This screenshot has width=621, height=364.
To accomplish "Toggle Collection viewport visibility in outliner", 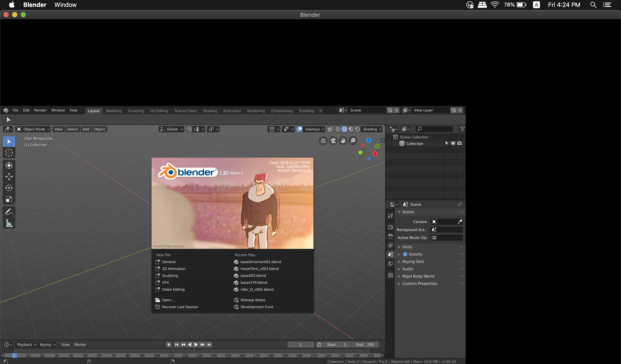I will pyautogui.click(x=453, y=143).
